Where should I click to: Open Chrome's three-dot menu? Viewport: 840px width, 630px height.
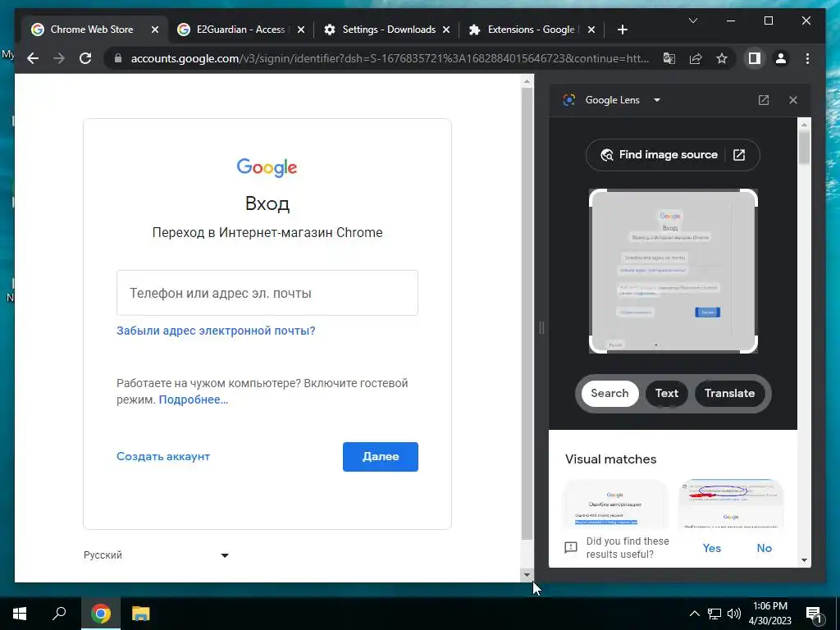pos(807,58)
